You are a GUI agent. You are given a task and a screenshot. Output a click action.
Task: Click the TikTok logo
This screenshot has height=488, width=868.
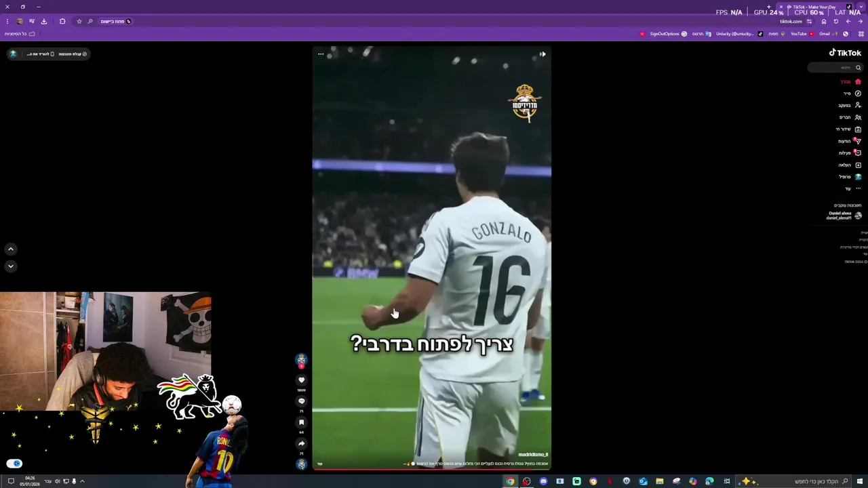click(x=845, y=52)
